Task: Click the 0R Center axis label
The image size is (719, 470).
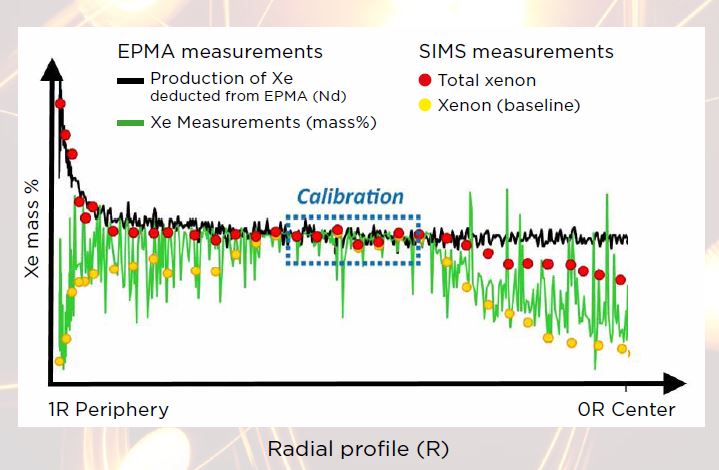Action: pos(626,410)
